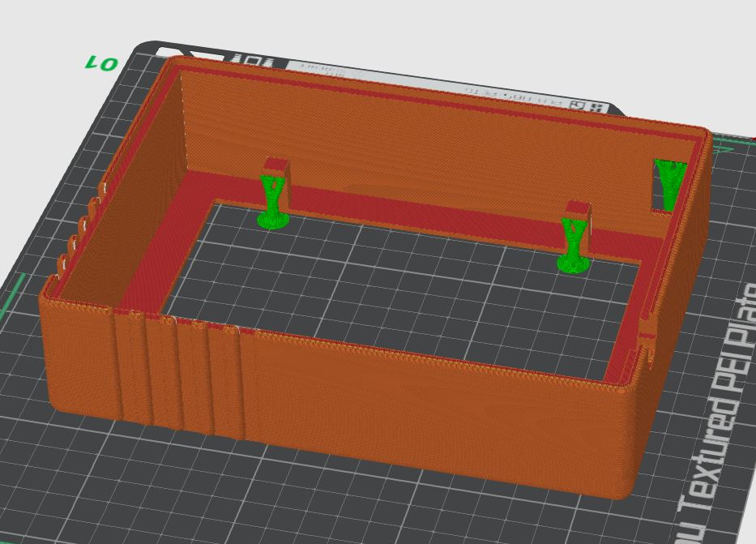Viewport: 756px width, 544px height.
Task: Click the green support inside the wall cutout
Action: [x=670, y=185]
